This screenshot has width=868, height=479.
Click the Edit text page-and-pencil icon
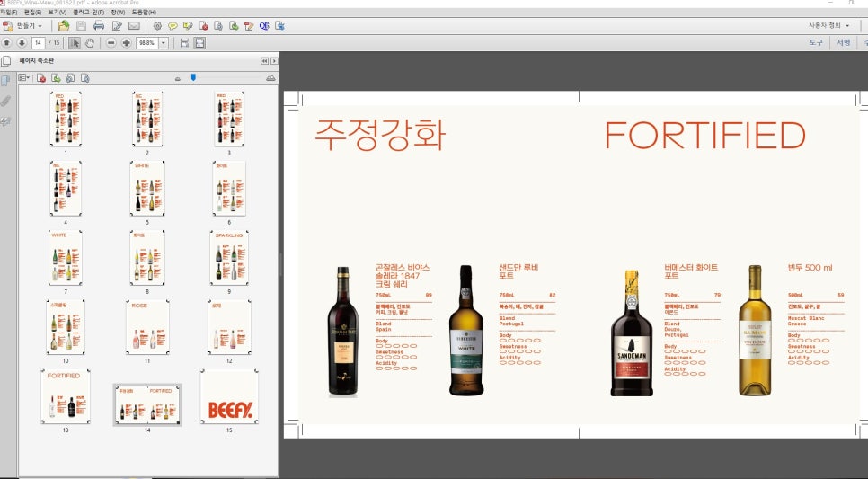(117, 26)
